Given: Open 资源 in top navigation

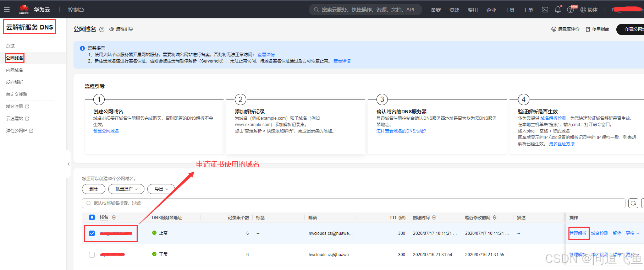Looking at the screenshot, I should point(454,10).
